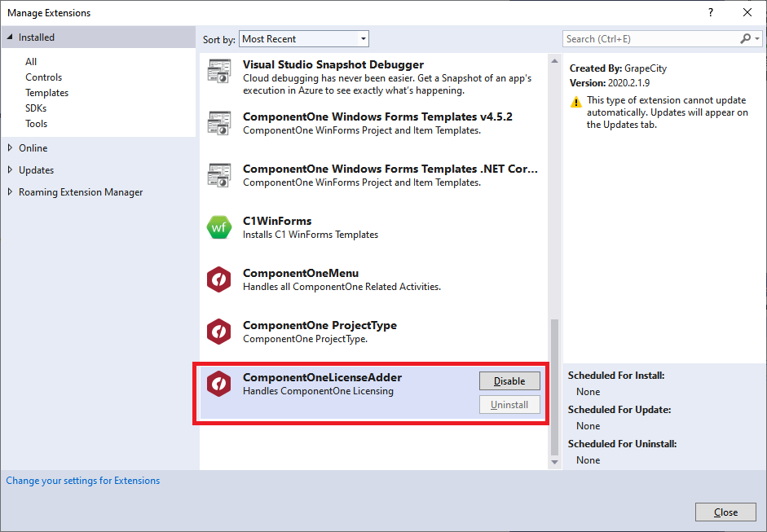Click the Version: 2020.2.1.9 text
Screen dimensions: 767x532
(x=610, y=83)
